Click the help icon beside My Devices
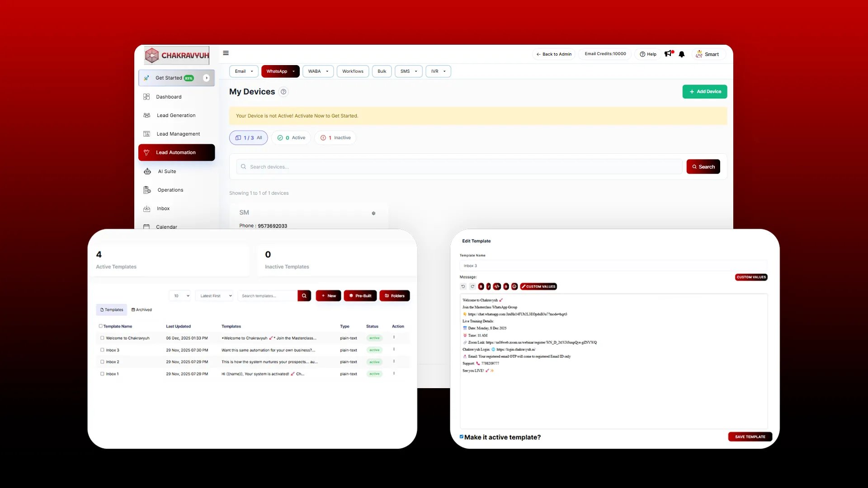This screenshot has width=868, height=488. (283, 92)
